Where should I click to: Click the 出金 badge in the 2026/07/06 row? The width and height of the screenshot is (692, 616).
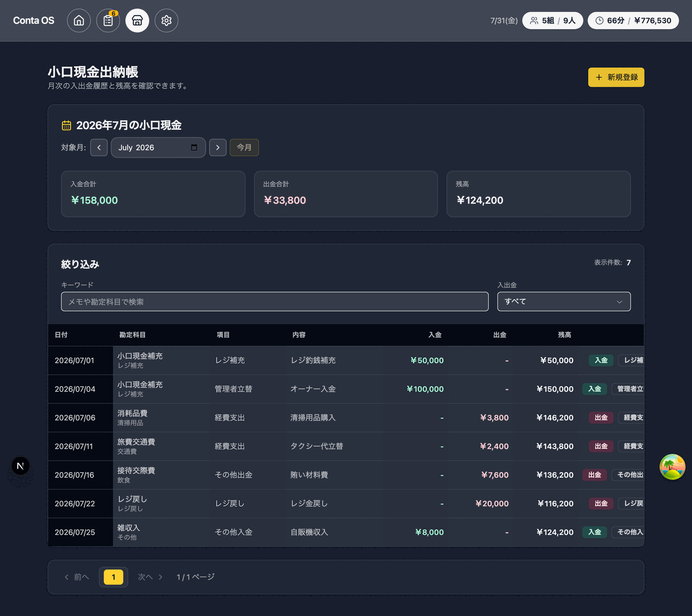[601, 418]
